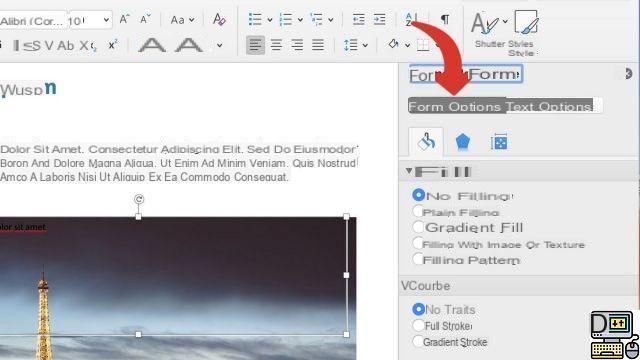The image size is (640, 360).
Task: Apply shading with the paint bucket icon
Action: [x=393, y=44]
